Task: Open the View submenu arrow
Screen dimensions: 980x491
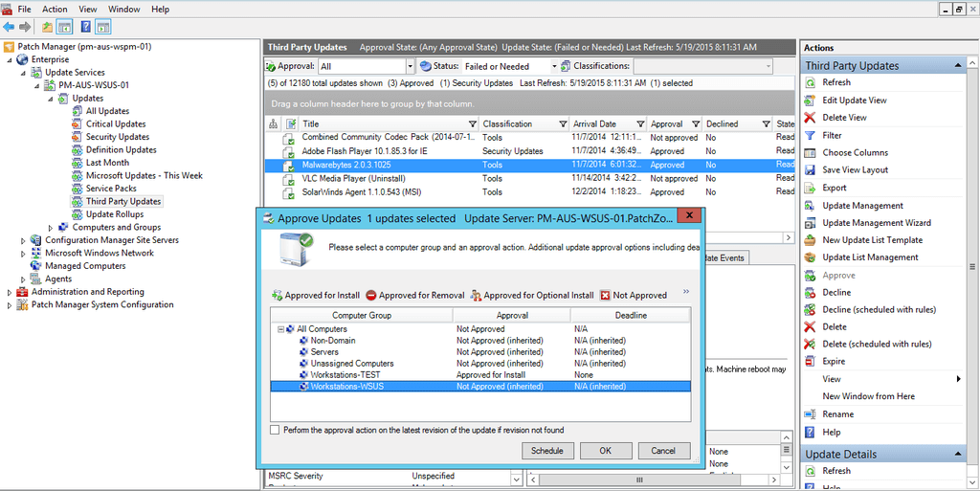Action: click(958, 379)
